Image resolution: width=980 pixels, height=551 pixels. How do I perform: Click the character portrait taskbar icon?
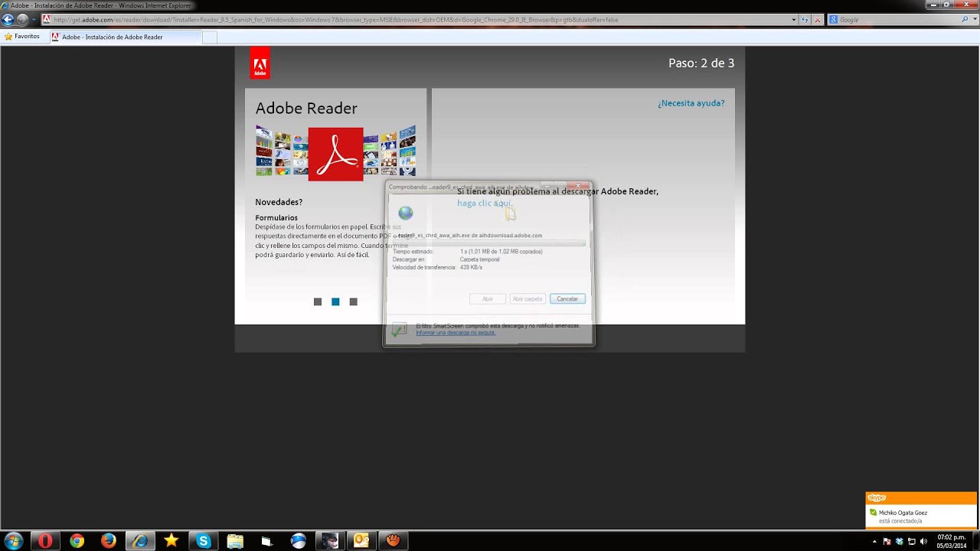point(329,541)
